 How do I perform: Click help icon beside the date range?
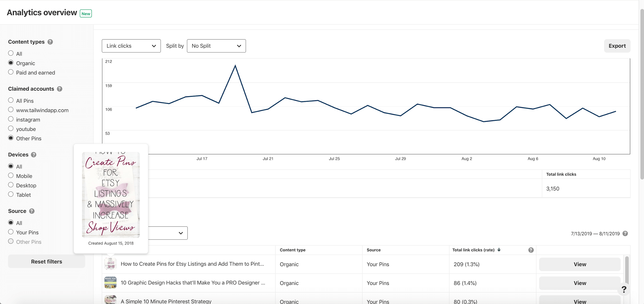[x=625, y=233]
